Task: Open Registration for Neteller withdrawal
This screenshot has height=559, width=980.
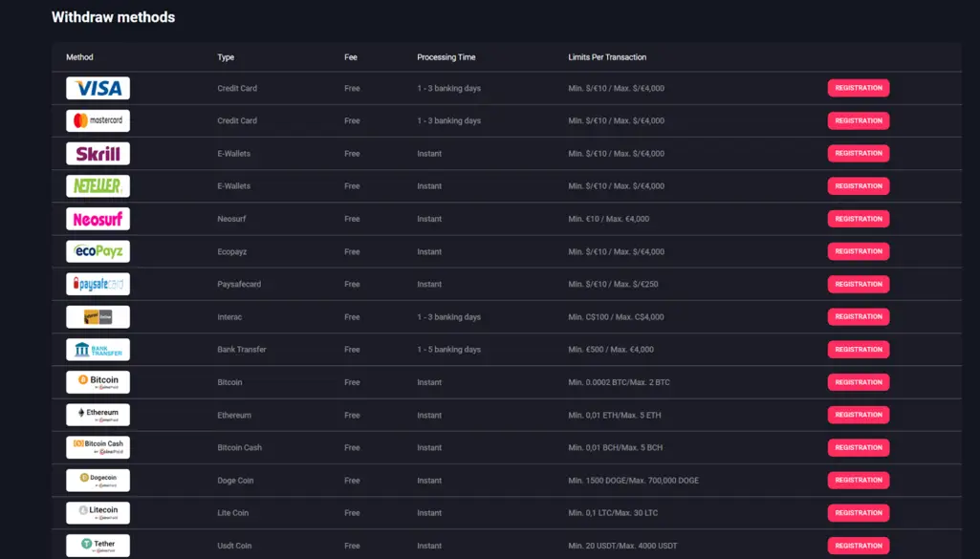Action: pyautogui.click(x=859, y=186)
